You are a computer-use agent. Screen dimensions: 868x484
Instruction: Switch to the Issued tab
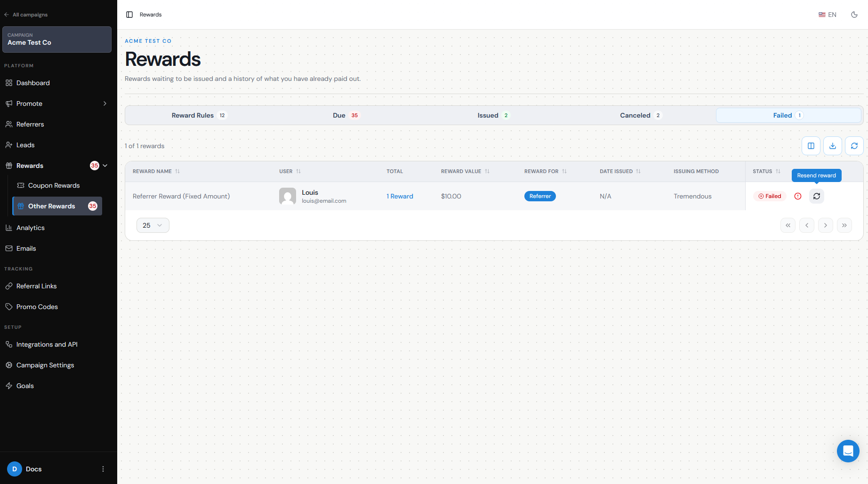(493, 115)
